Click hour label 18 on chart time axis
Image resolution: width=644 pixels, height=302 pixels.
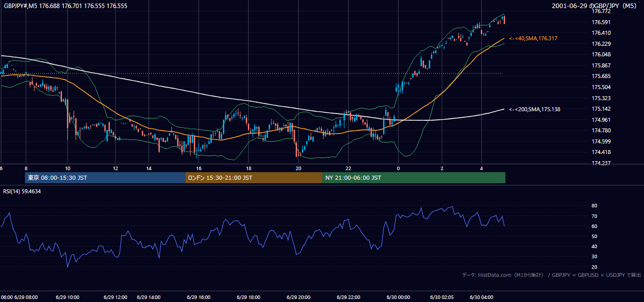248,168
